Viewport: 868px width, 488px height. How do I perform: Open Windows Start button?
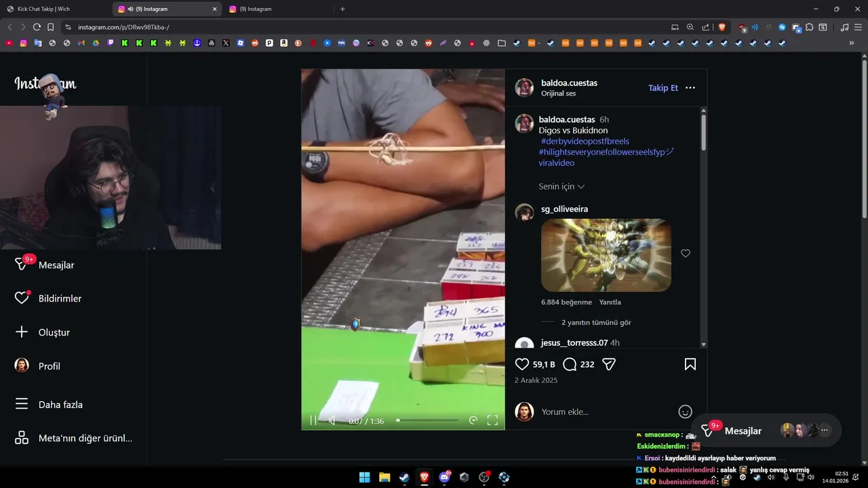tap(364, 477)
